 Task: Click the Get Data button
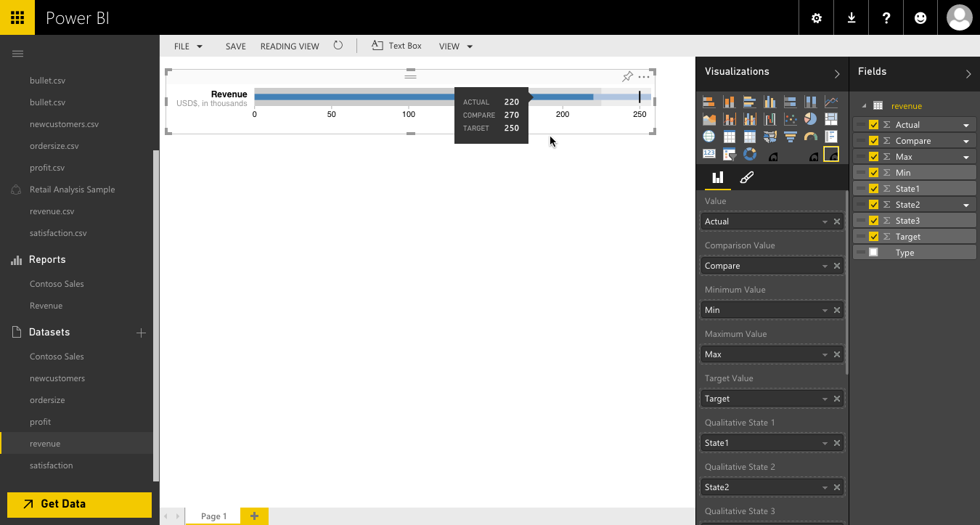click(x=78, y=504)
